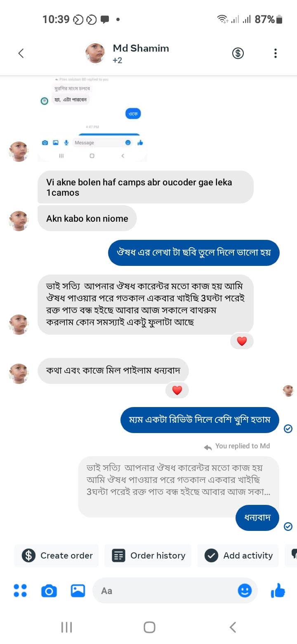The height and width of the screenshot is (644, 297).
Task: Open the camera from message bar
Action: point(49,591)
